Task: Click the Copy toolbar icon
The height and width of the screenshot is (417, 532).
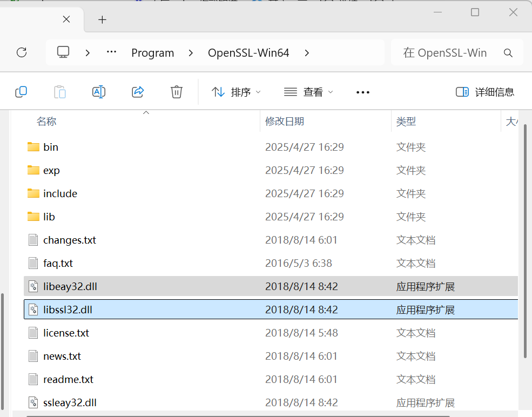Action: coord(21,92)
